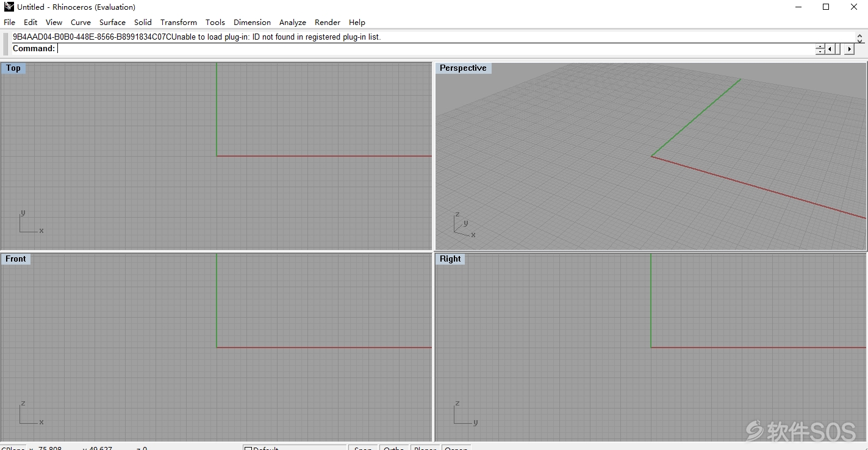Open the Curve menu
The image size is (868, 450).
point(81,22)
